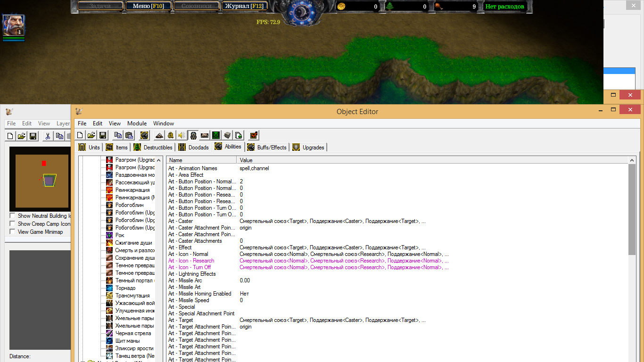Select the Трансмутация ability in tree

(x=132, y=296)
